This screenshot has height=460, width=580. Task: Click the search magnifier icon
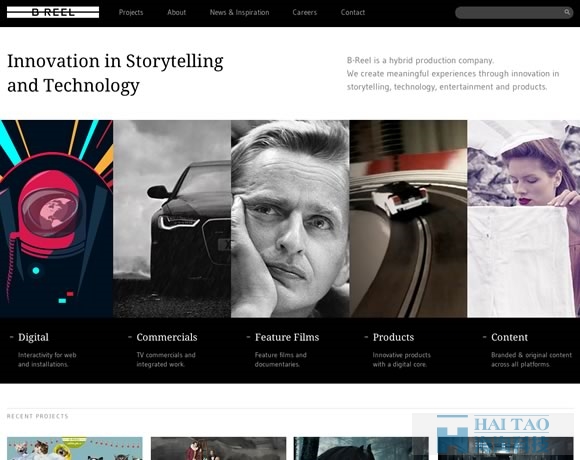point(567,12)
